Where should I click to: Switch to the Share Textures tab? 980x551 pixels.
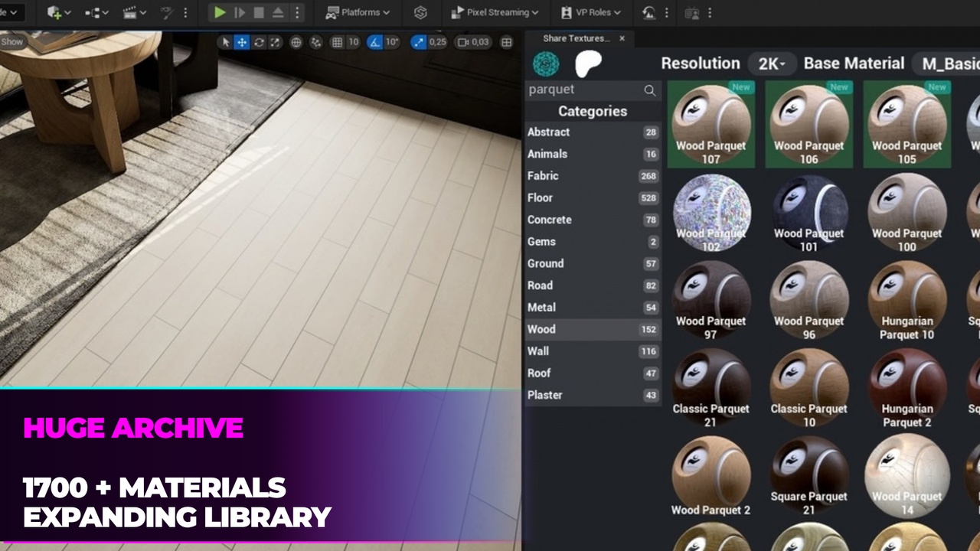(577, 38)
